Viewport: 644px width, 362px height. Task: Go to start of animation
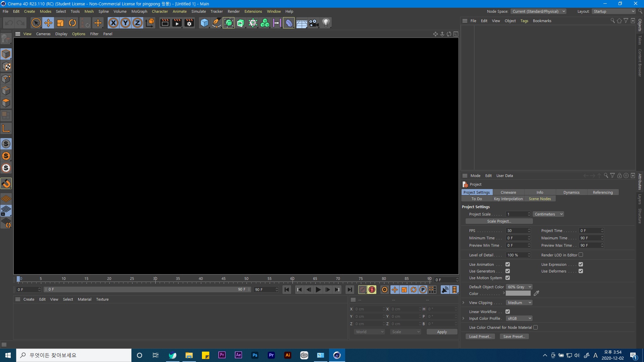pos(287,290)
